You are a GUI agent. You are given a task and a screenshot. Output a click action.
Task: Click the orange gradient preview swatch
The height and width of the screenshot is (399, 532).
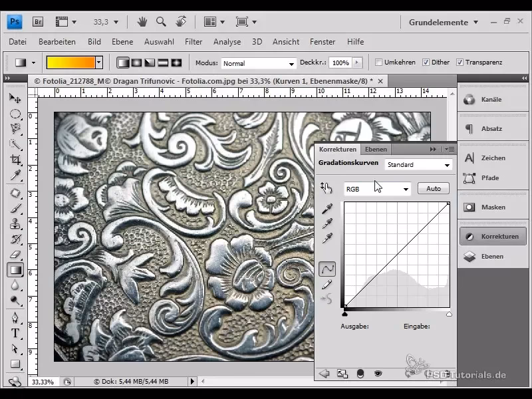[x=71, y=63]
